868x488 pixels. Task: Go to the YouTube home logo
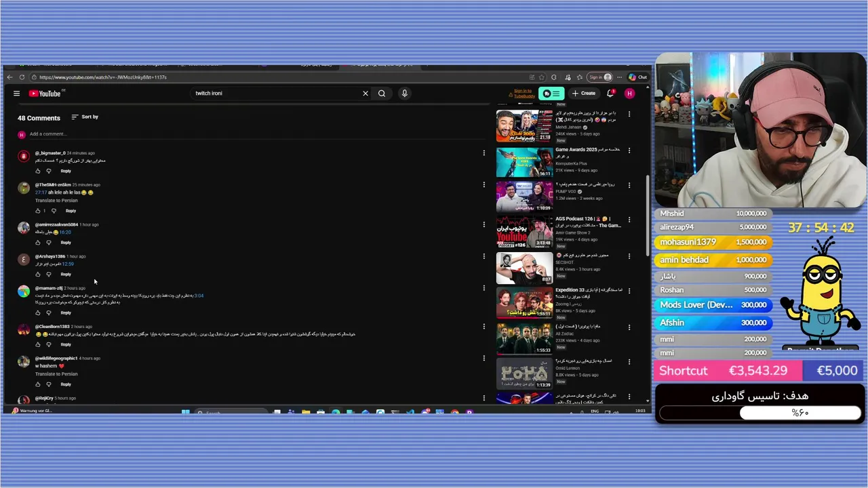click(45, 94)
